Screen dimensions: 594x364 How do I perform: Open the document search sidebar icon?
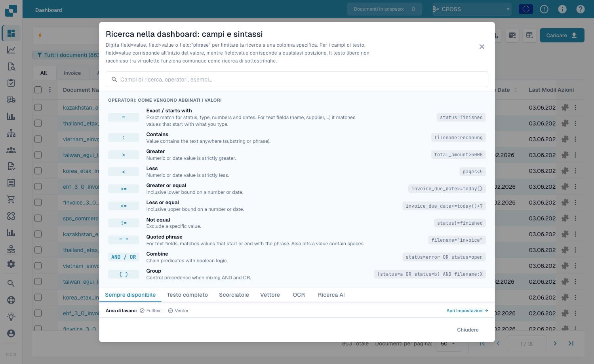click(x=11, y=66)
